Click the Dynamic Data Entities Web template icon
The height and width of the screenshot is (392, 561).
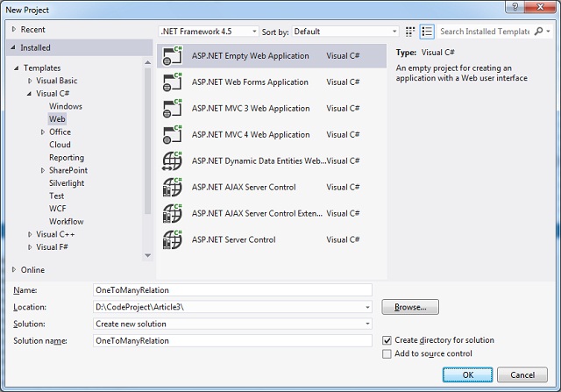pyautogui.click(x=173, y=160)
